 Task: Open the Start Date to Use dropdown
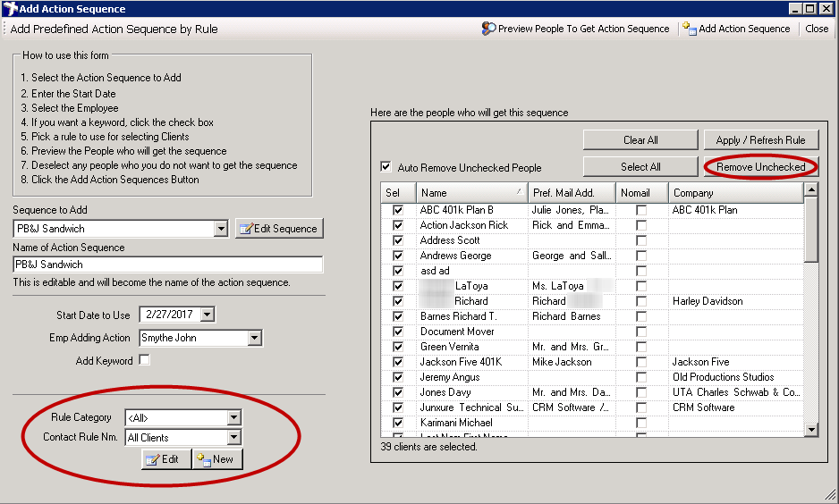(208, 315)
